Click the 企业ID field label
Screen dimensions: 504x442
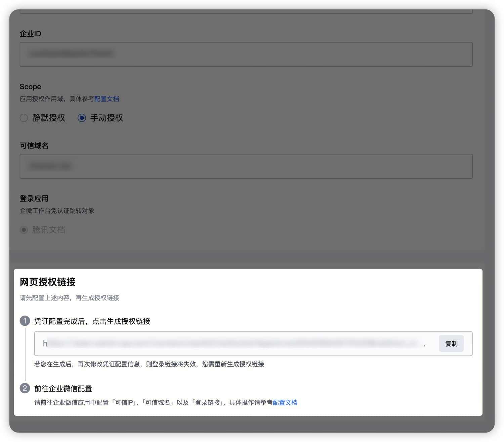30,34
